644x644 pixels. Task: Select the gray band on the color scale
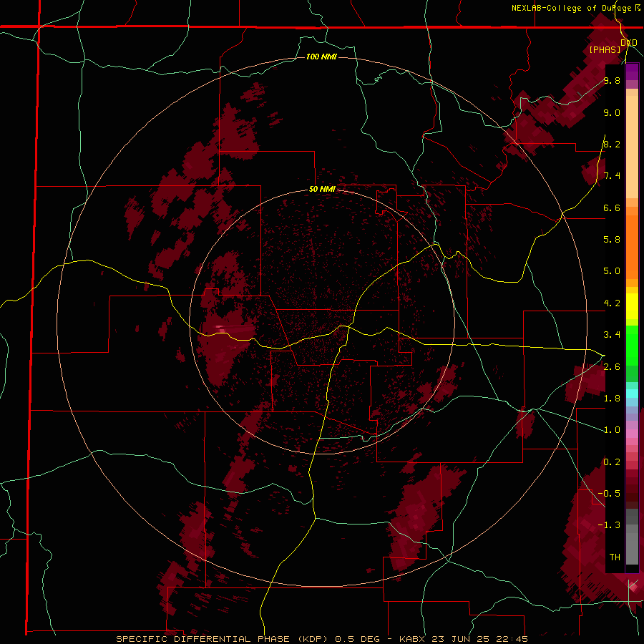(x=632, y=537)
